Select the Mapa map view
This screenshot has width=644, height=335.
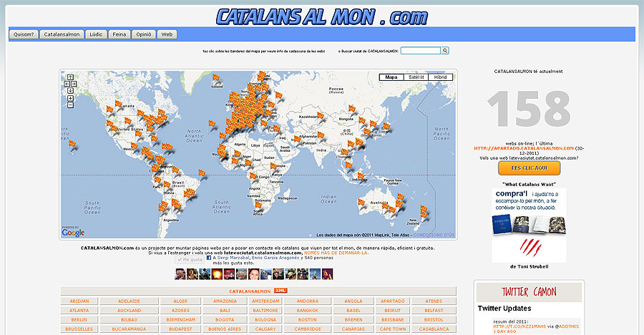coord(391,77)
